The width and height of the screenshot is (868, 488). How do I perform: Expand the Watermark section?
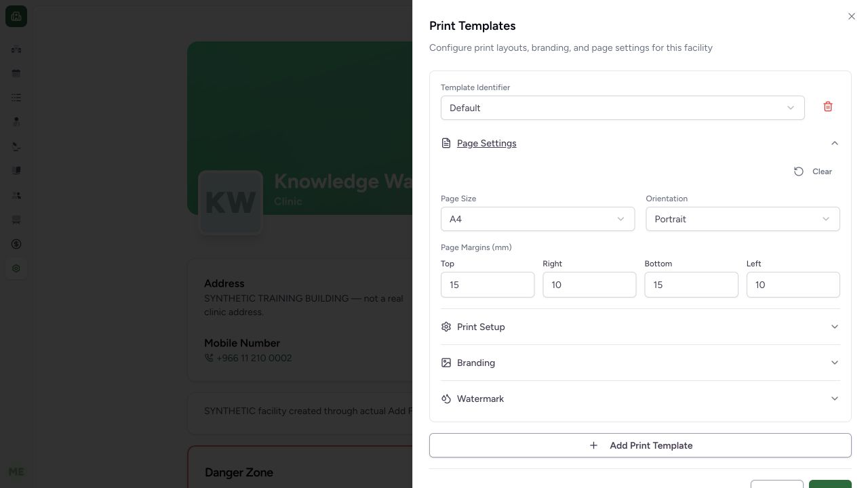[640, 399]
